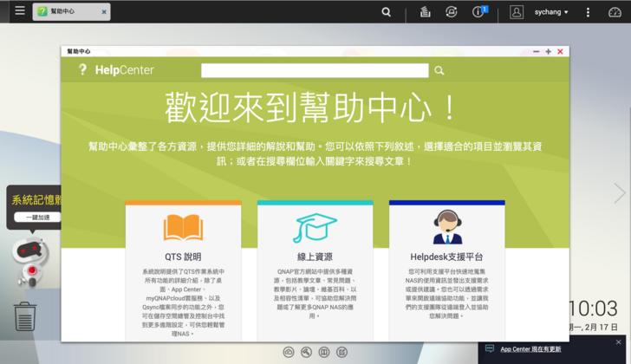Open the dashboard gauge icon
The height and width of the screenshot is (364, 631).
tap(615, 12)
